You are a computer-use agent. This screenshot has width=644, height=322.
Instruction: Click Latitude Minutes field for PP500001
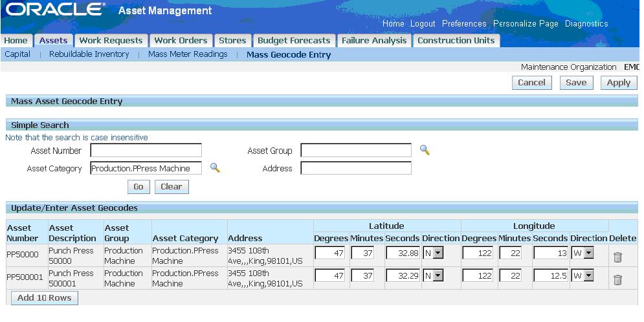[x=362, y=275]
